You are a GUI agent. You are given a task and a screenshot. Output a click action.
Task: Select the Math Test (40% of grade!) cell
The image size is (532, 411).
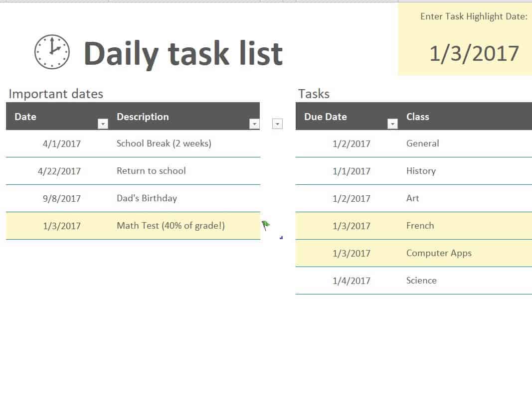(185, 226)
